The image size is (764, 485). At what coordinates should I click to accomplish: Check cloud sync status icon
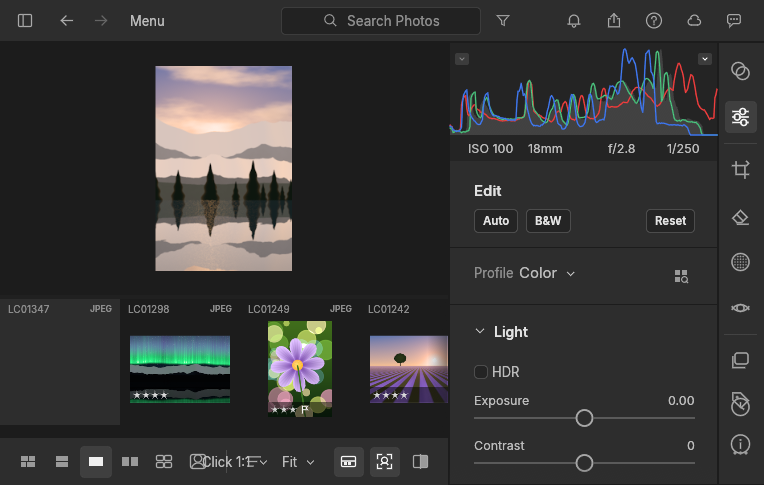pos(694,20)
